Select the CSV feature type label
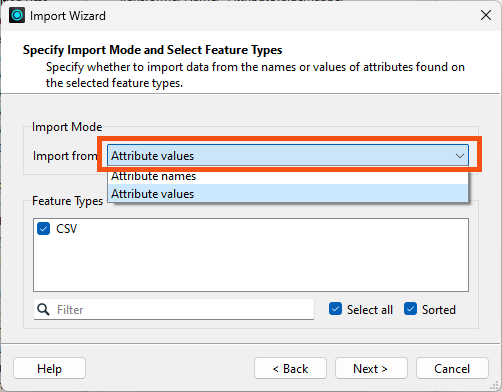Screen dimensions: 502x392 (x=66, y=229)
